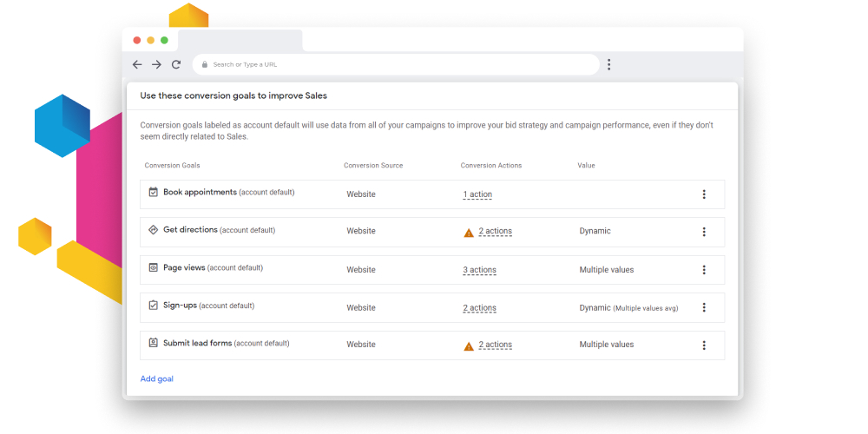Go forward with browser forward arrow

click(x=156, y=64)
